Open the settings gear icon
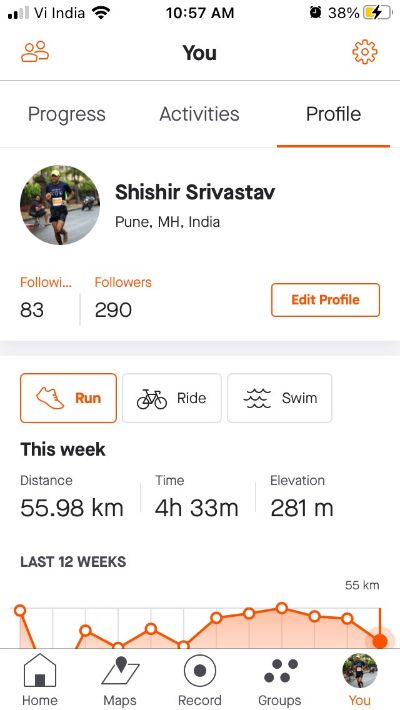The image size is (400, 710). [365, 52]
